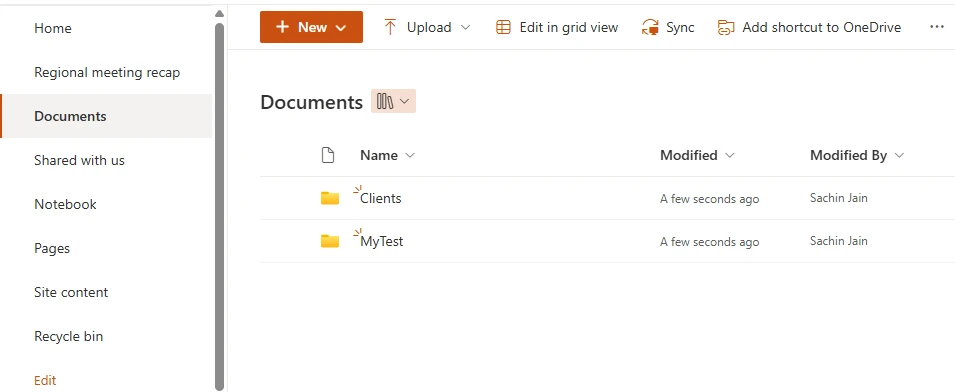Viewport: 955px width, 392px height.
Task: Sort by the Name column header
Action: coord(379,156)
